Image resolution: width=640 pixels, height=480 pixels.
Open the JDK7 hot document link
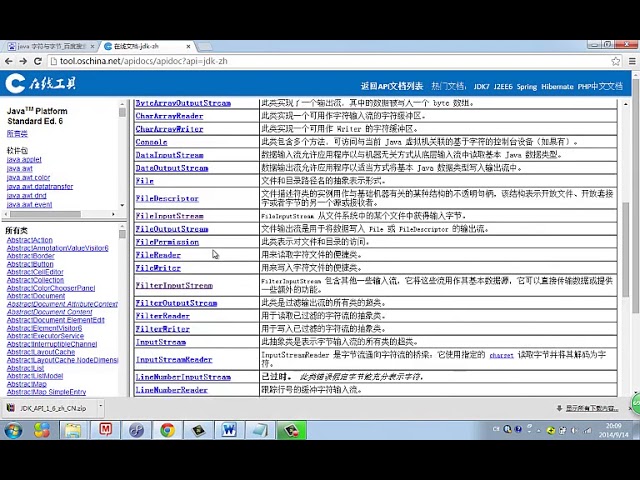point(481,87)
